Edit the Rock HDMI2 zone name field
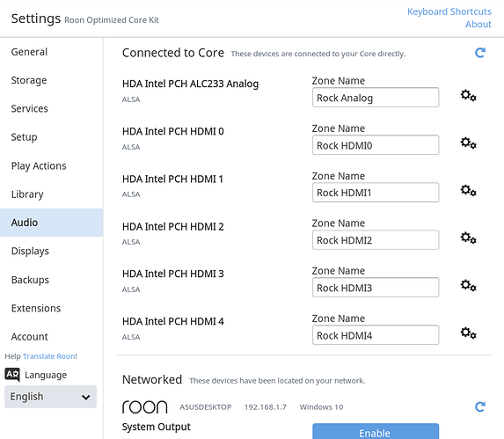Image resolution: width=504 pixels, height=439 pixels. coord(376,240)
